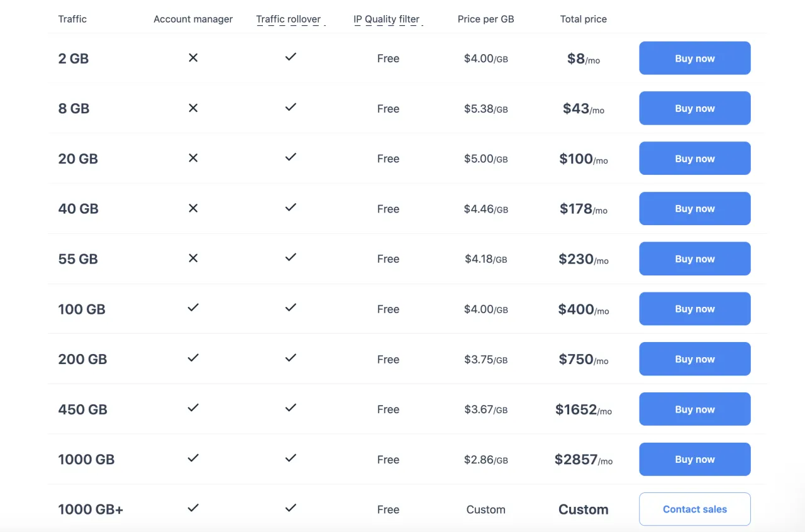
Task: Select Buy now on the 100 GB plan
Action: [x=694, y=309]
